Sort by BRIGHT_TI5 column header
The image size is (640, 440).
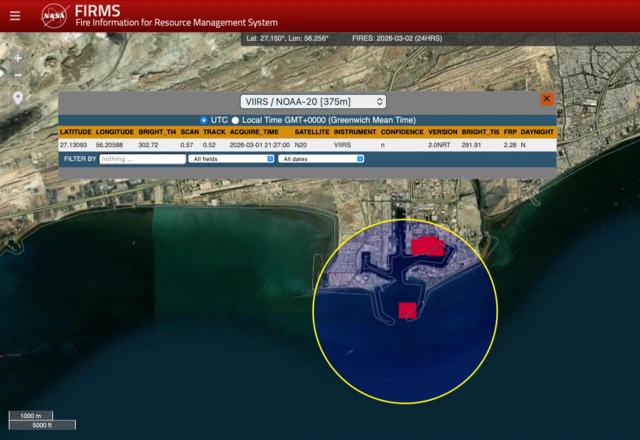click(x=480, y=132)
